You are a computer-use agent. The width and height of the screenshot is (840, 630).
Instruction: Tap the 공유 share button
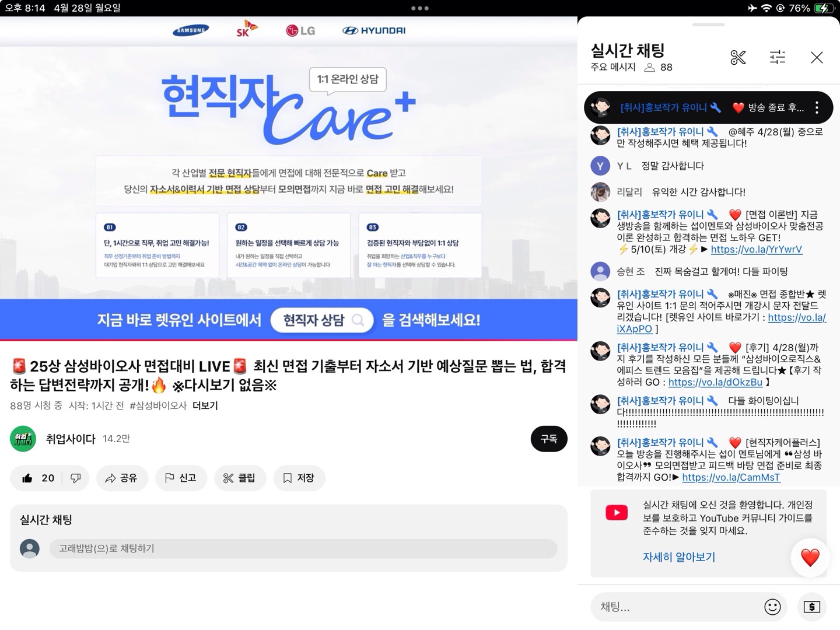click(x=121, y=478)
